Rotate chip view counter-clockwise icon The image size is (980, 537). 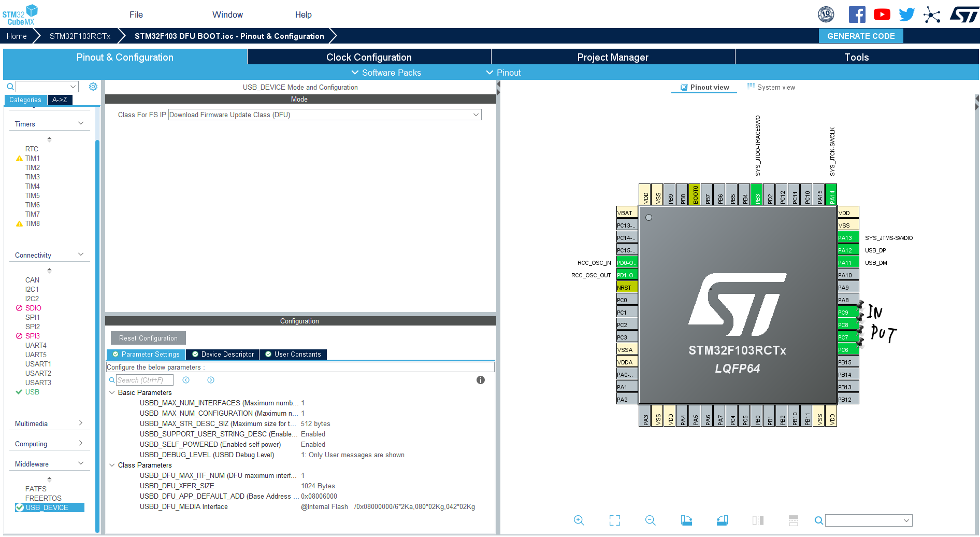coord(722,520)
